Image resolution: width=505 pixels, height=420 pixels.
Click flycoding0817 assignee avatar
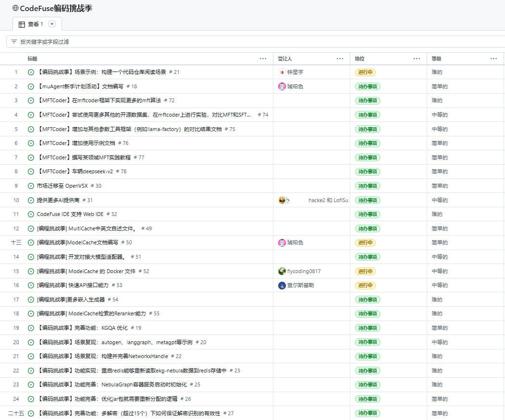[282, 271]
